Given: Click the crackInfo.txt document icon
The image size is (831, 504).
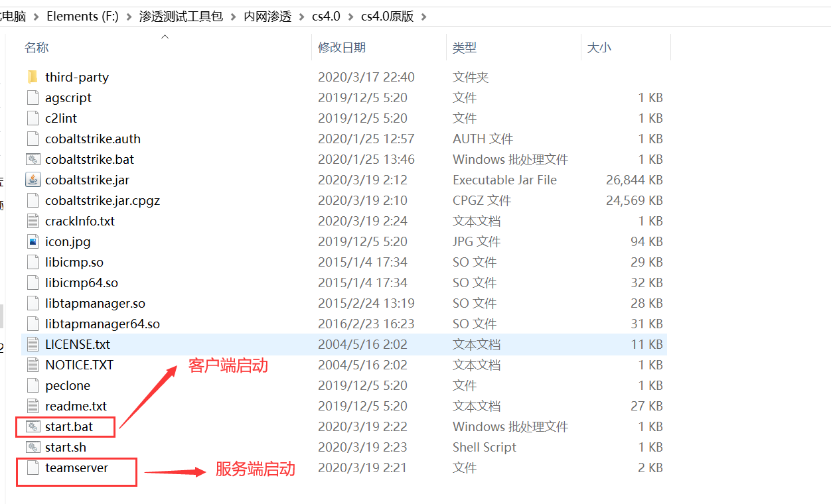Looking at the screenshot, I should (x=33, y=221).
